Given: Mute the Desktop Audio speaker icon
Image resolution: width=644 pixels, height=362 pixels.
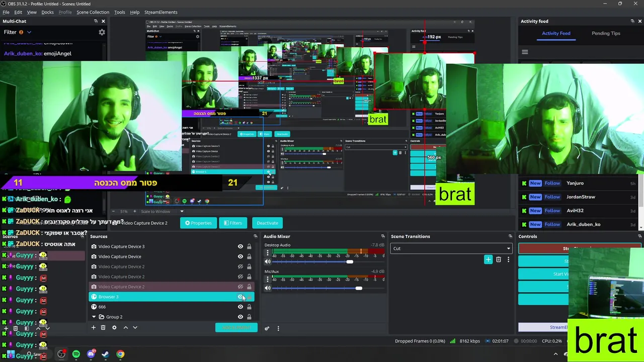Looking at the screenshot, I should (x=268, y=261).
